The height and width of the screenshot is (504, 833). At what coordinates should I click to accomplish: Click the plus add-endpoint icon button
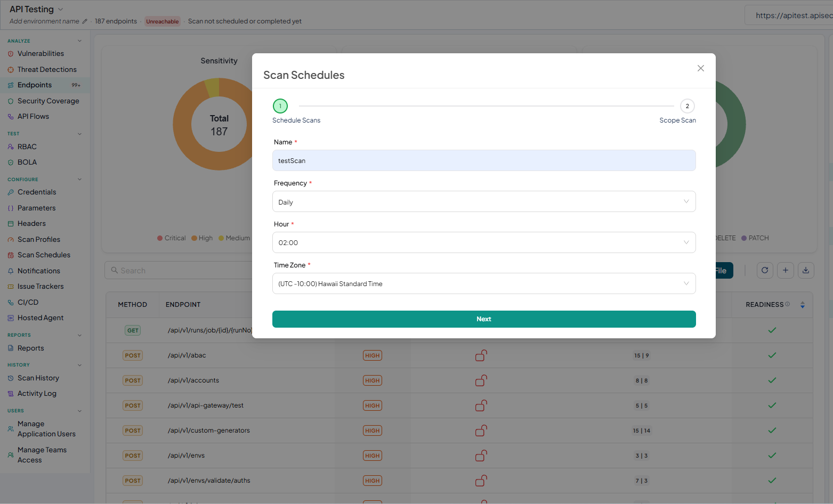click(786, 270)
